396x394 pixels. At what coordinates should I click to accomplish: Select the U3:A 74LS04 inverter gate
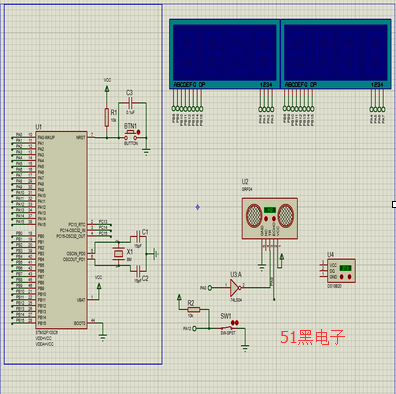235,287
